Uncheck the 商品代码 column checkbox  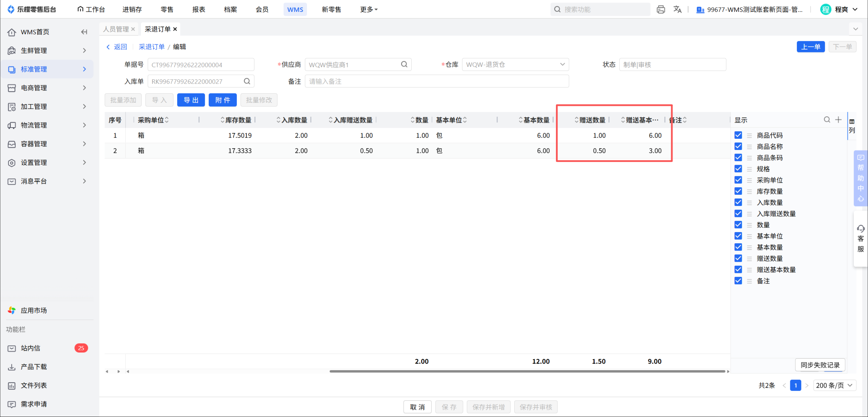click(738, 135)
